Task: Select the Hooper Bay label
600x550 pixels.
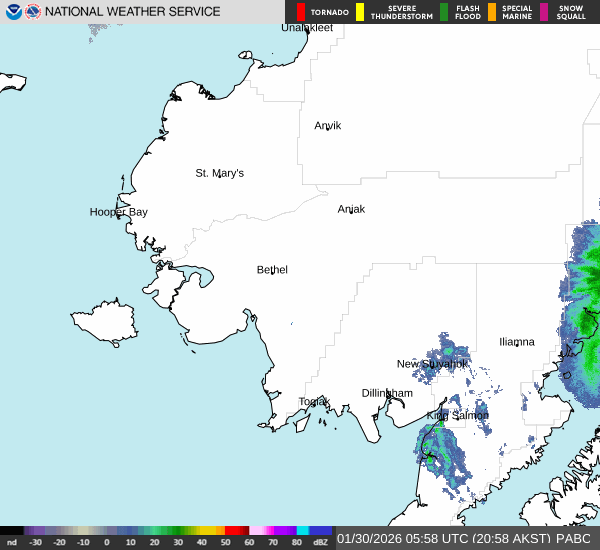Action: click(118, 212)
